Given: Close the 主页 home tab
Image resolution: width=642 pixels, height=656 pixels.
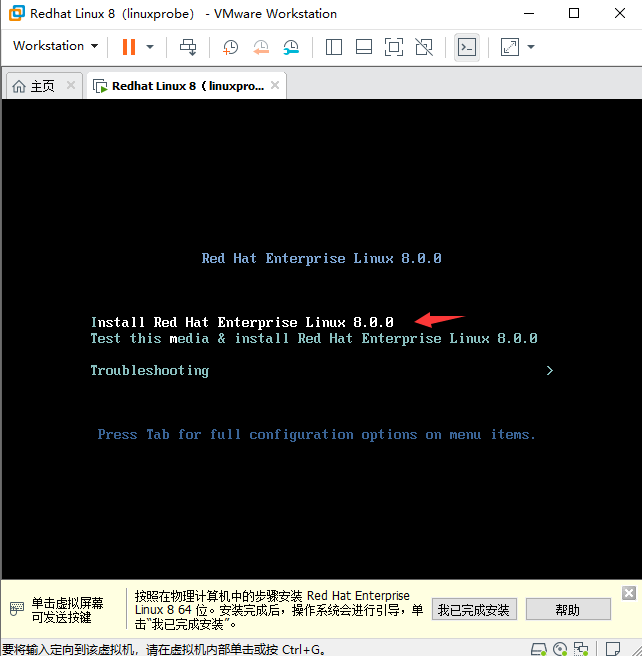Looking at the screenshot, I should [x=71, y=85].
